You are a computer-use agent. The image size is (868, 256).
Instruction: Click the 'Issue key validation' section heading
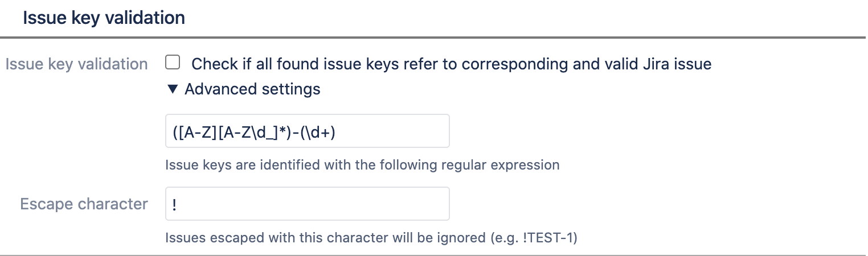click(104, 18)
